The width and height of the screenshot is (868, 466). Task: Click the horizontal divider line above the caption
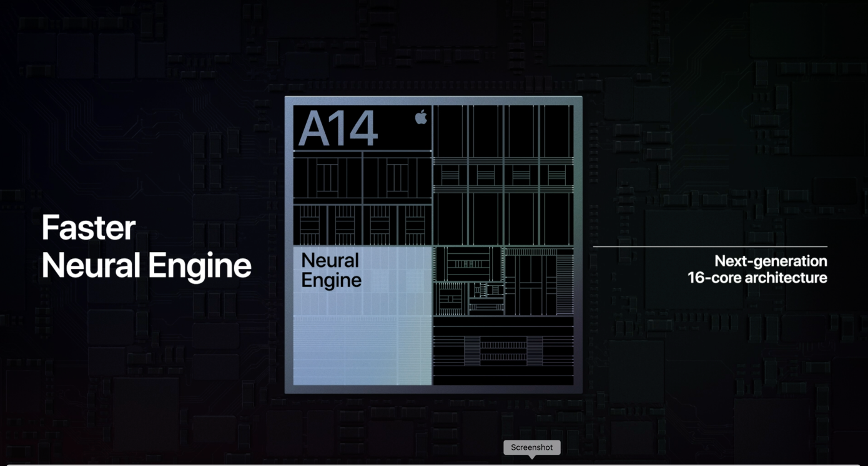(709, 247)
